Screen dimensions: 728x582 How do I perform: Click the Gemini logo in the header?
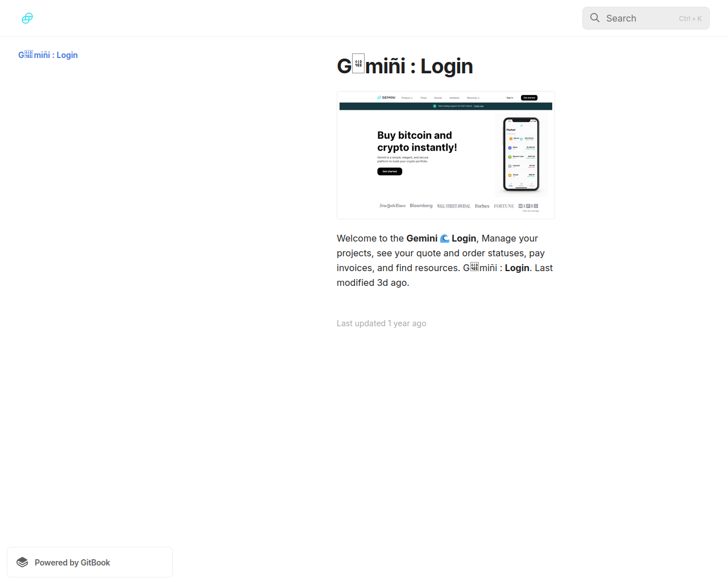[x=27, y=18]
